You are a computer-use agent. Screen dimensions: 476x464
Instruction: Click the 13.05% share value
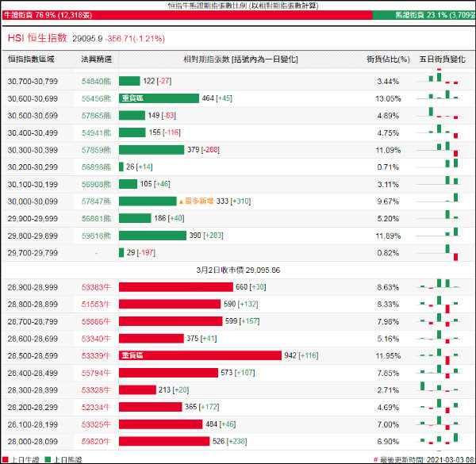point(388,98)
